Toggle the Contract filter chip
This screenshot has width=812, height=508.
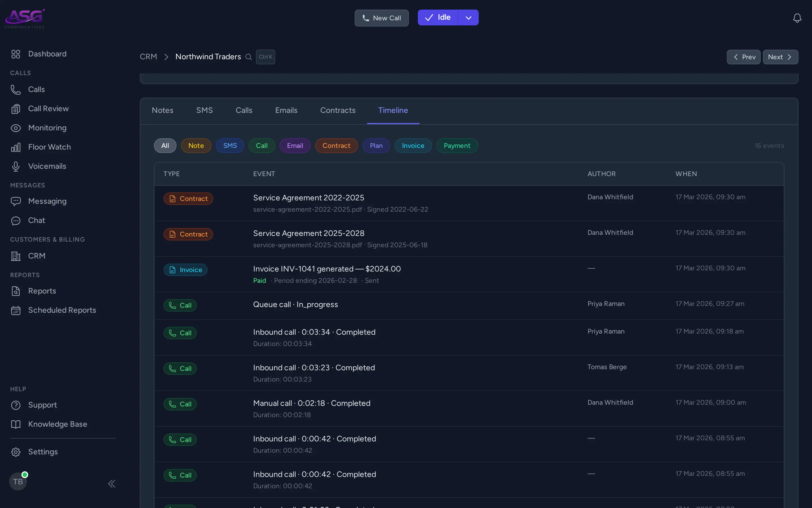pyautogui.click(x=336, y=145)
